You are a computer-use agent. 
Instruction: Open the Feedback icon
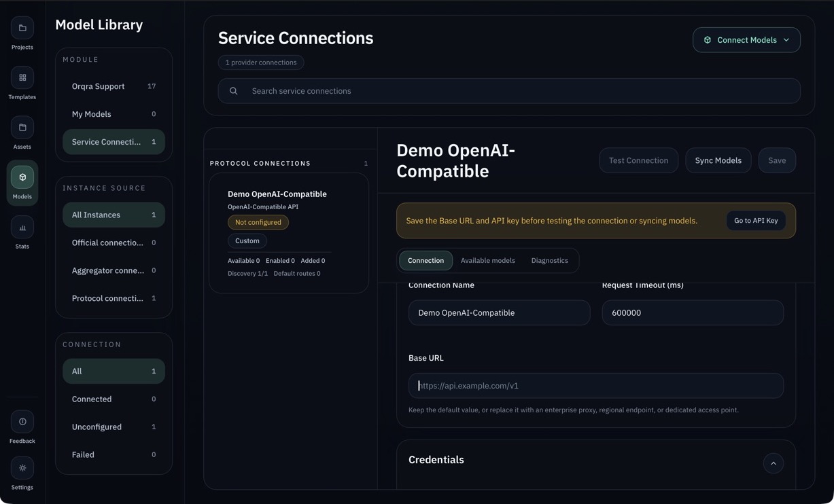click(22, 422)
